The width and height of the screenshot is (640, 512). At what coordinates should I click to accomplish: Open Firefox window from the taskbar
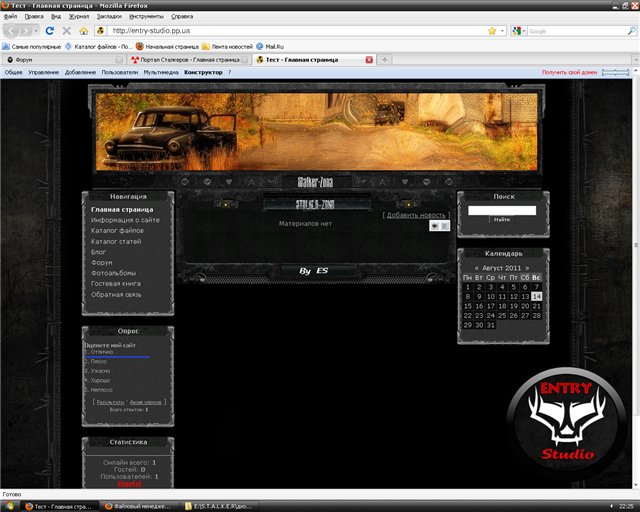click(60, 506)
